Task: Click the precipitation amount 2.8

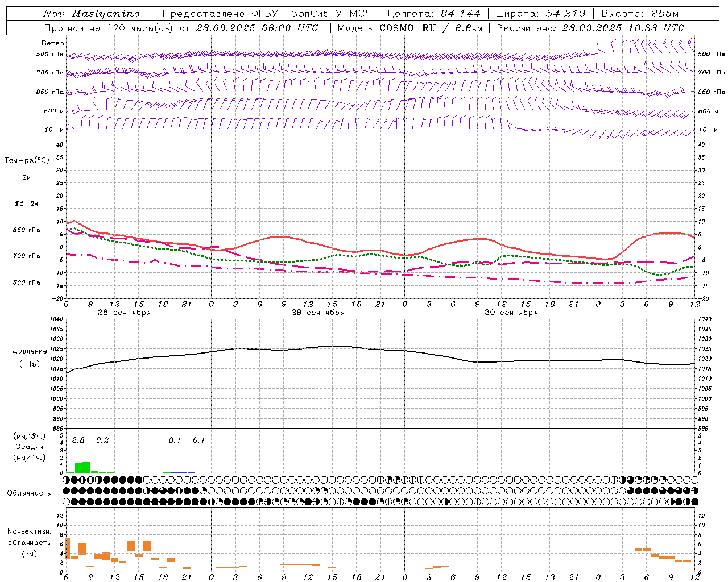Action: tap(78, 440)
